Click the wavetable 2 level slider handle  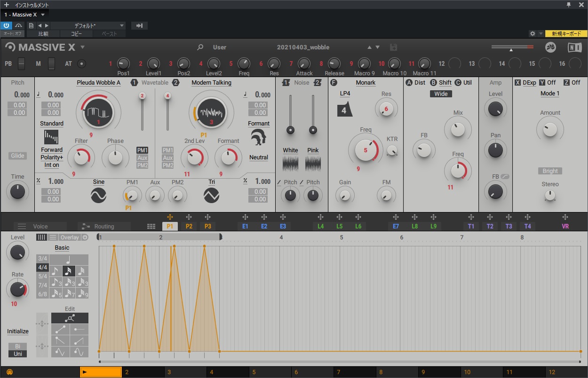167,96
